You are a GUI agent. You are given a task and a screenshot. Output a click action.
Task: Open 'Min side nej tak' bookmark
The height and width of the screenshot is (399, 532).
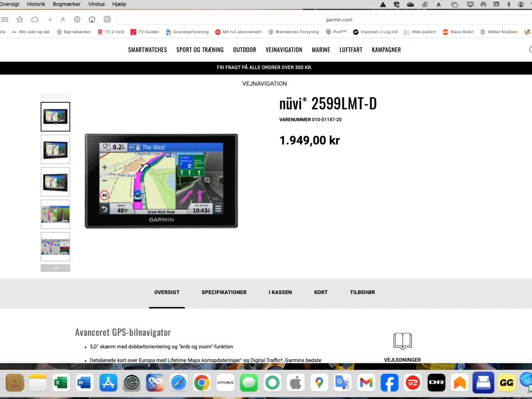[x=31, y=32]
